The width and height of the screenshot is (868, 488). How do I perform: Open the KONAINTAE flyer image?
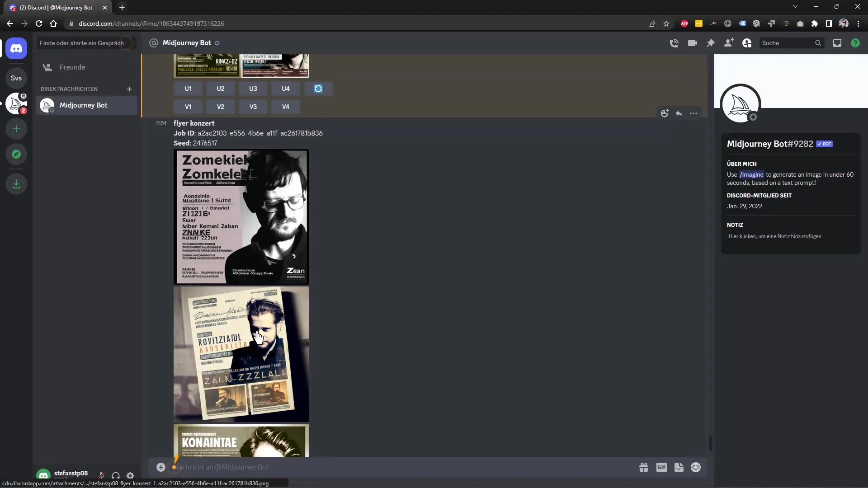point(241,441)
